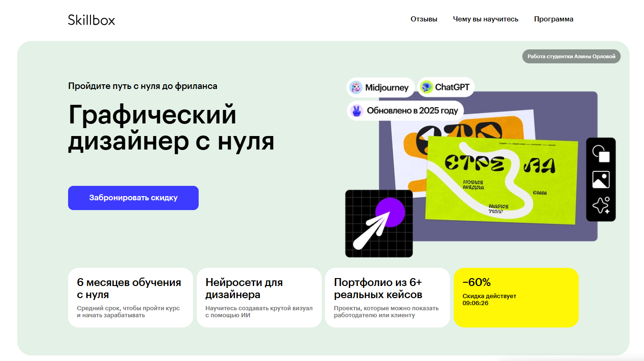Viewport: 644px width, 361px height.
Task: Click the Пройдите путь с нуля до фриланса subtitle
Action: (143, 86)
